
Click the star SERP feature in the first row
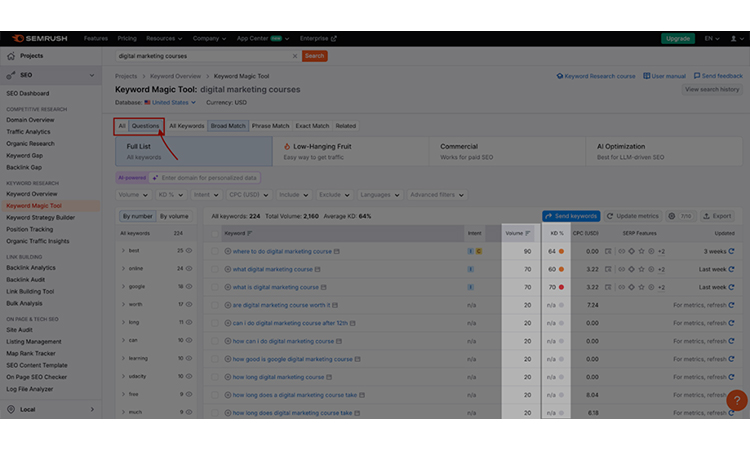point(641,251)
